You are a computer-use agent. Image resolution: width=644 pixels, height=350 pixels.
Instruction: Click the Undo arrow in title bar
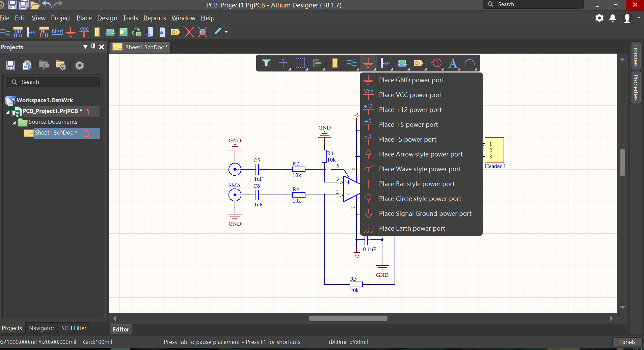click(47, 4)
